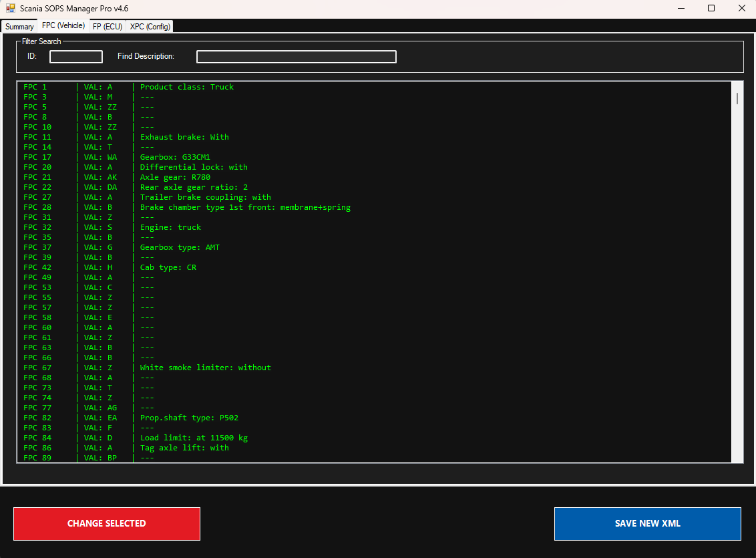
Task: Click the vertical scrollbar thumb in list
Action: click(737, 99)
